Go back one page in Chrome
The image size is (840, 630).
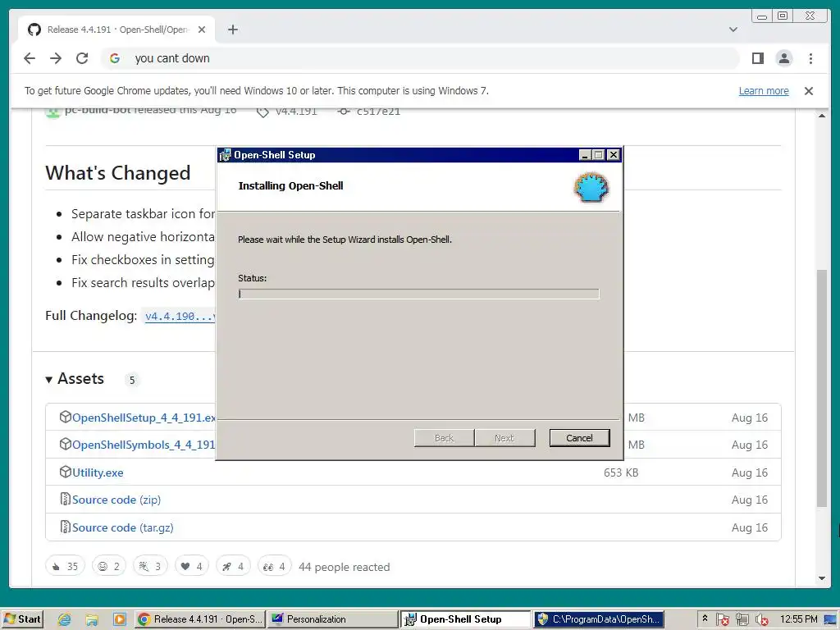pyautogui.click(x=30, y=58)
